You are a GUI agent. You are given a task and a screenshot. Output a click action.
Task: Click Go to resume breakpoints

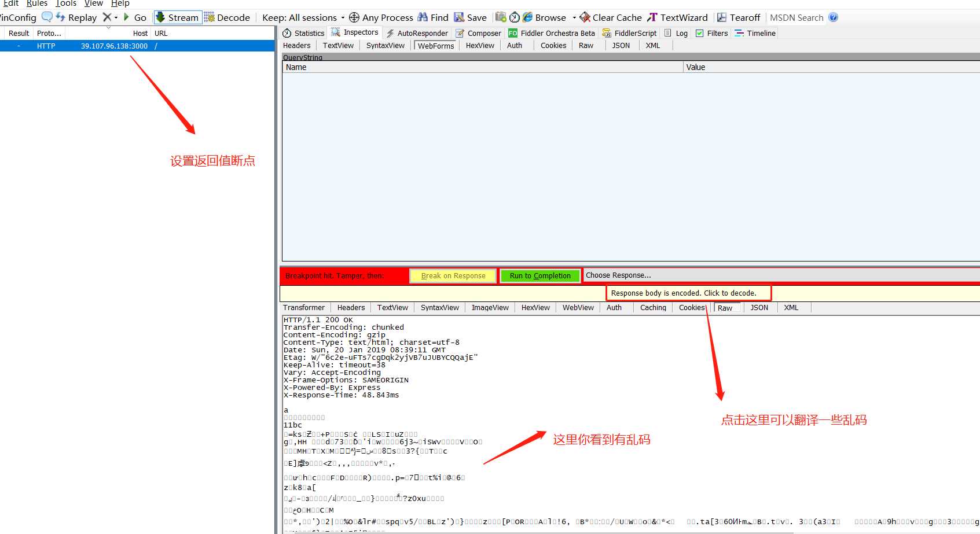[135, 17]
